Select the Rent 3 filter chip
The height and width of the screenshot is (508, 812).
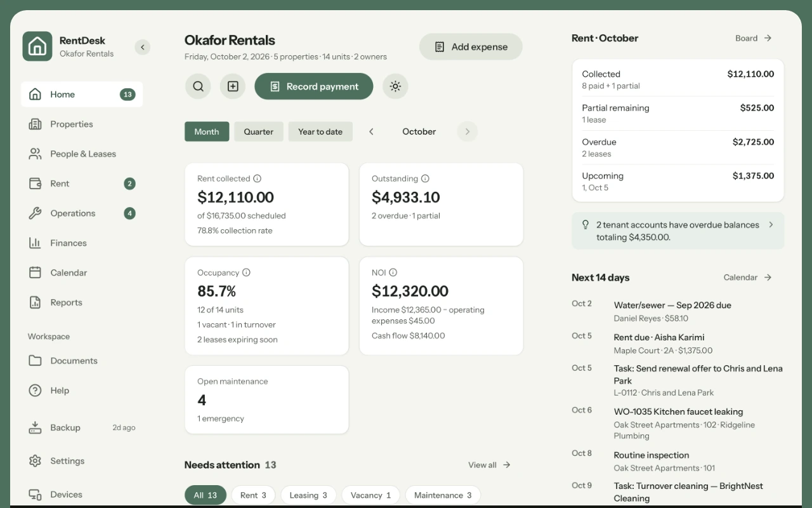253,495
